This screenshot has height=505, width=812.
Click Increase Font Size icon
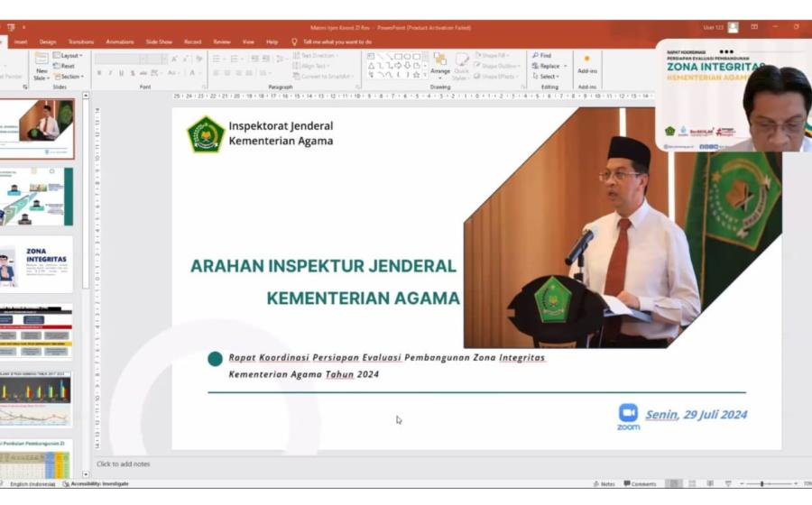tap(174, 59)
